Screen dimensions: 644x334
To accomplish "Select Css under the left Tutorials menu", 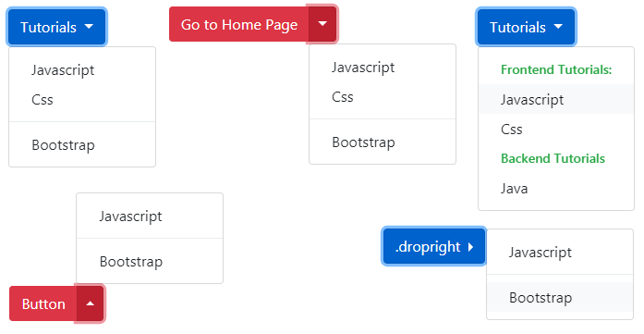I will tap(82, 100).
